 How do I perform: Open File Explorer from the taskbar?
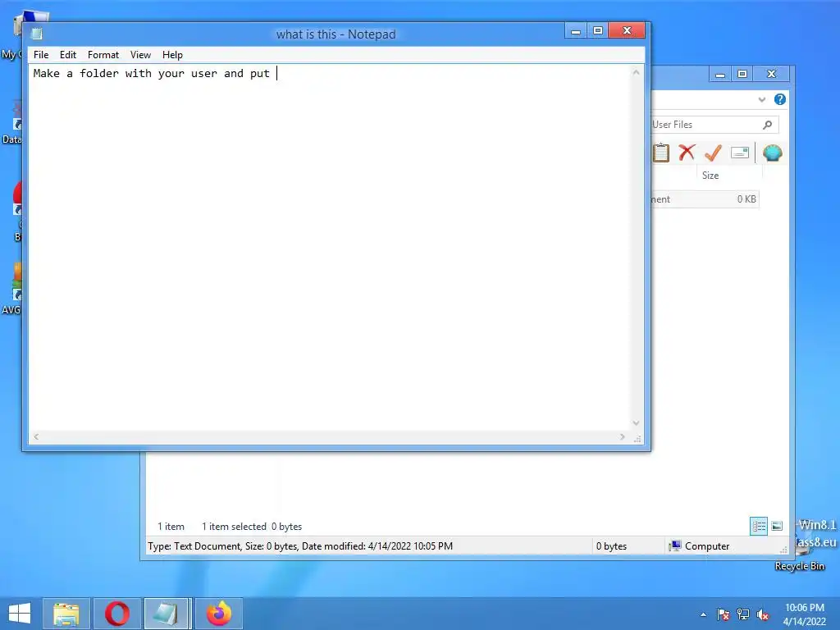tap(66, 614)
